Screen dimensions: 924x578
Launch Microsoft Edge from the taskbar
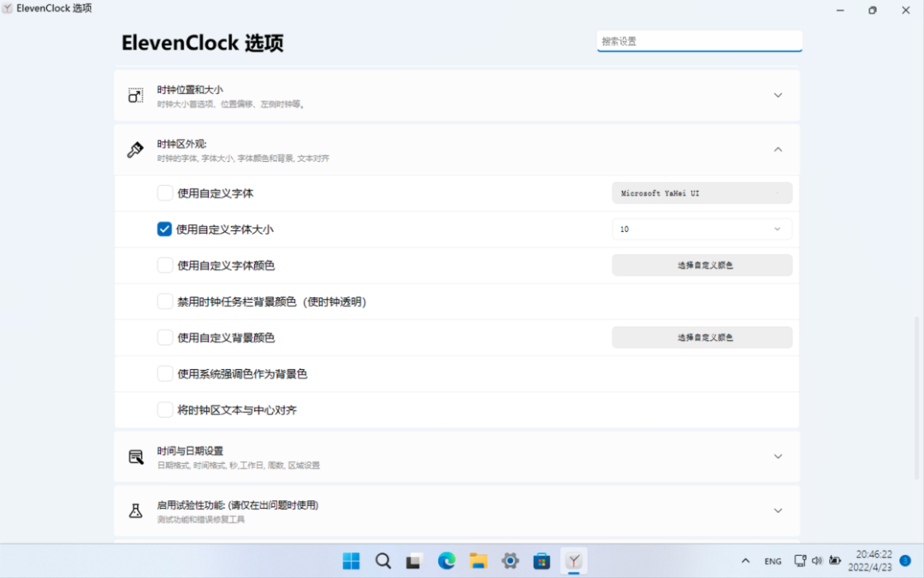[x=447, y=561]
